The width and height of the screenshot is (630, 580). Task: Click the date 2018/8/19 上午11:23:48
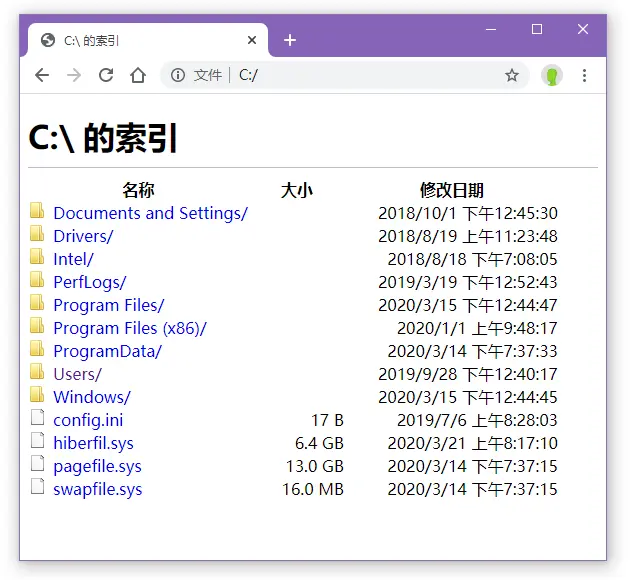pos(468,236)
